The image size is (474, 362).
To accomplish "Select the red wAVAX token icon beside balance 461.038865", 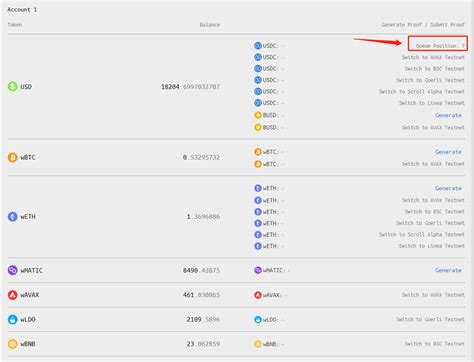I will (x=13, y=295).
